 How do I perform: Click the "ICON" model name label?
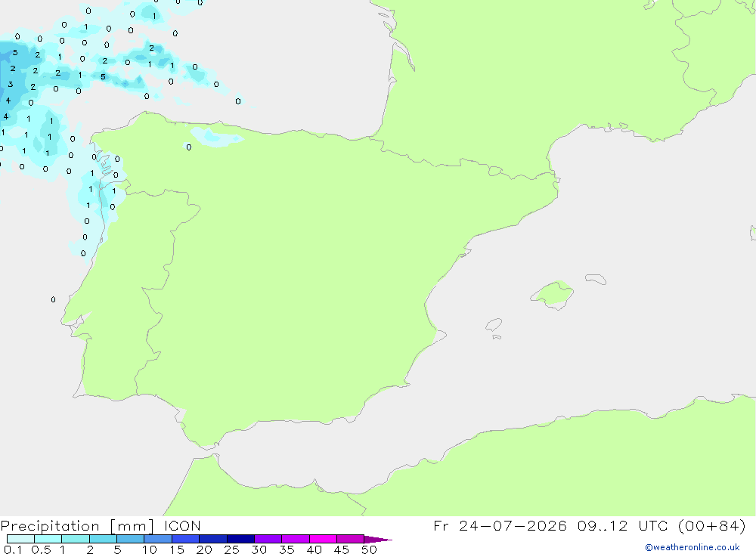point(182,525)
